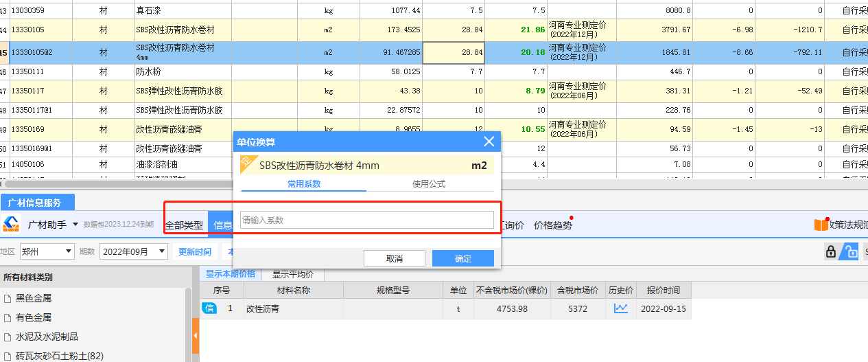The image size is (868, 362).
Task: Confirm with the 确定 button
Action: pyautogui.click(x=462, y=258)
